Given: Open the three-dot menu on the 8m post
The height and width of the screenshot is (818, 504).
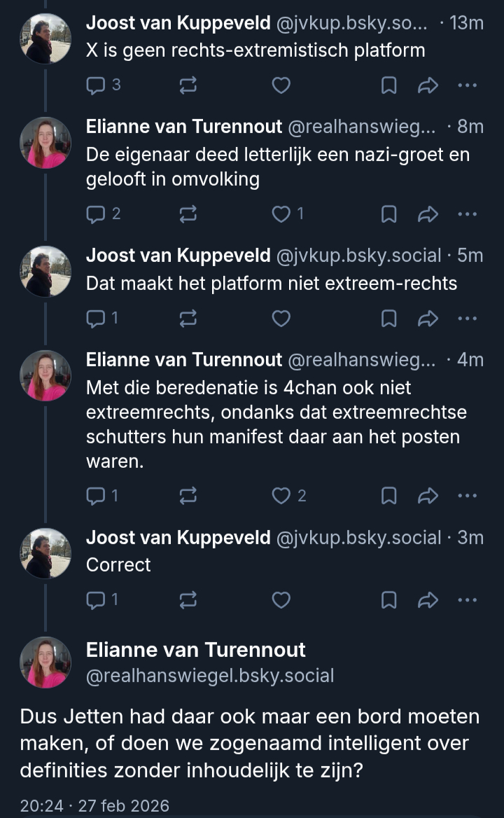Looking at the screenshot, I should click(x=467, y=214).
